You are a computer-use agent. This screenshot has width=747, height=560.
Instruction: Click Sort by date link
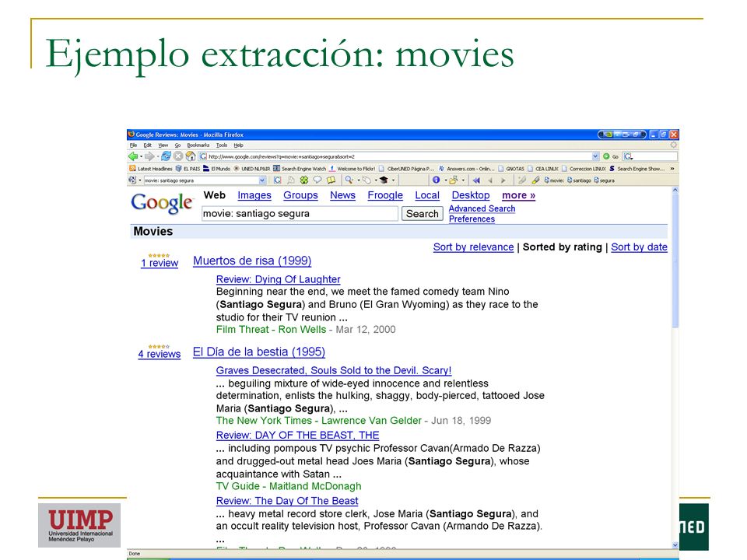tap(639, 247)
